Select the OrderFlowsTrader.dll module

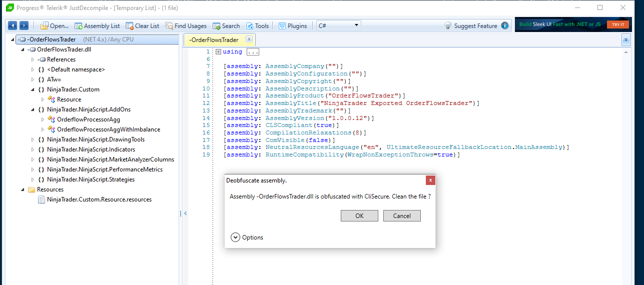click(64, 49)
